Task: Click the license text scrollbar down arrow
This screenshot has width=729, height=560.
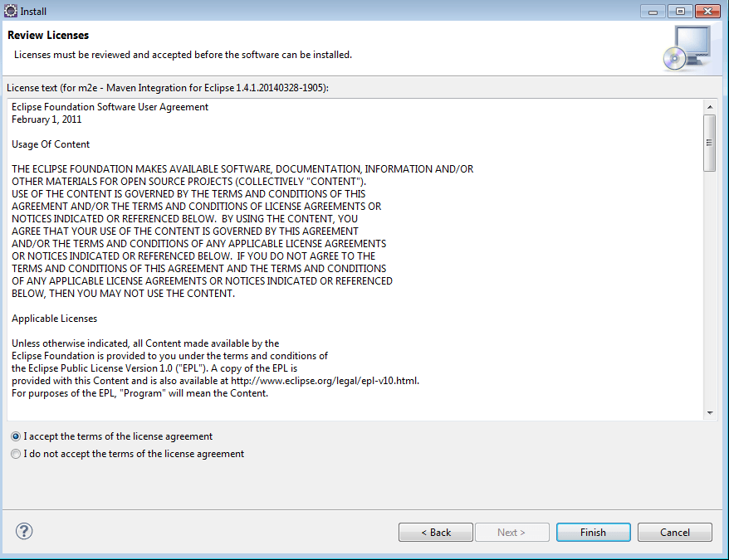Action: [x=709, y=412]
